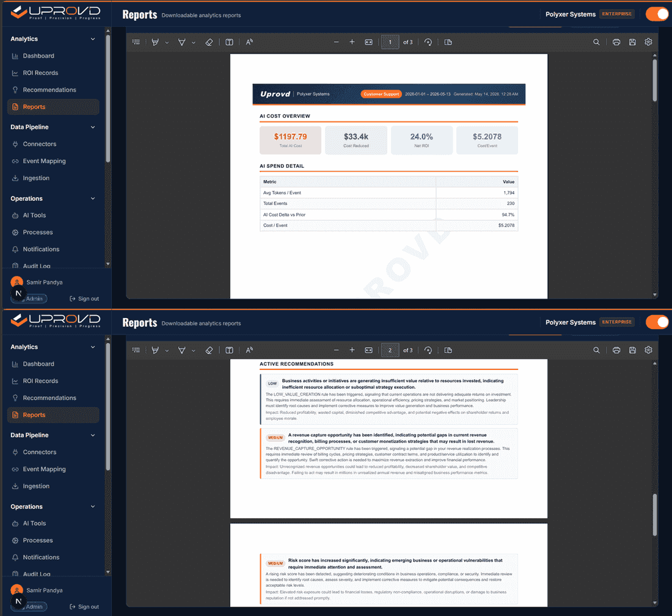Open table of contents in lower PDF toolbar
Image resolution: width=672 pixels, height=616 pixels.
point(136,350)
